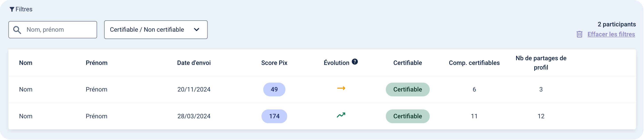Click the Comp. certifiables column header

click(474, 63)
